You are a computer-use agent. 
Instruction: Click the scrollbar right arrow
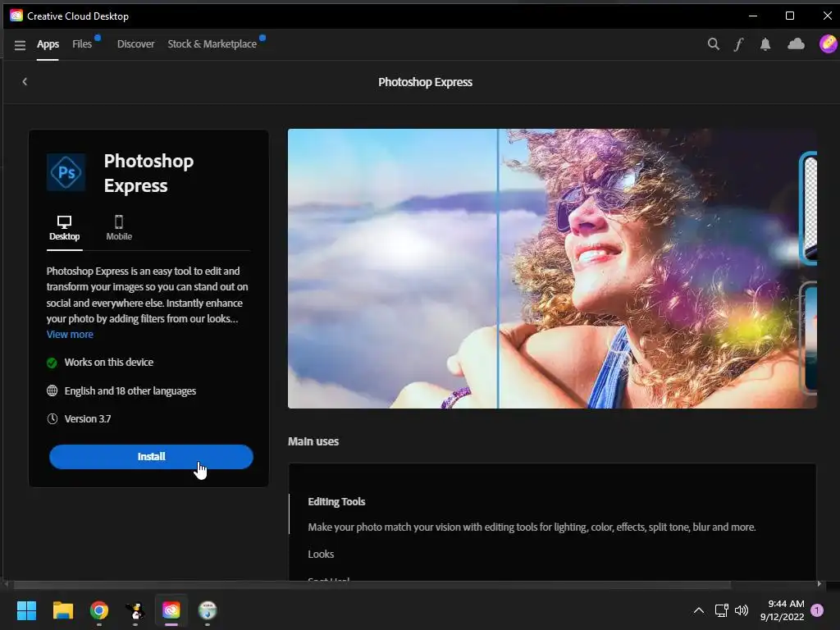(x=819, y=584)
